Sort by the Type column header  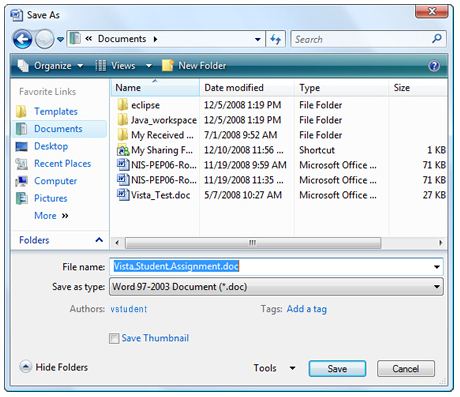pos(341,88)
